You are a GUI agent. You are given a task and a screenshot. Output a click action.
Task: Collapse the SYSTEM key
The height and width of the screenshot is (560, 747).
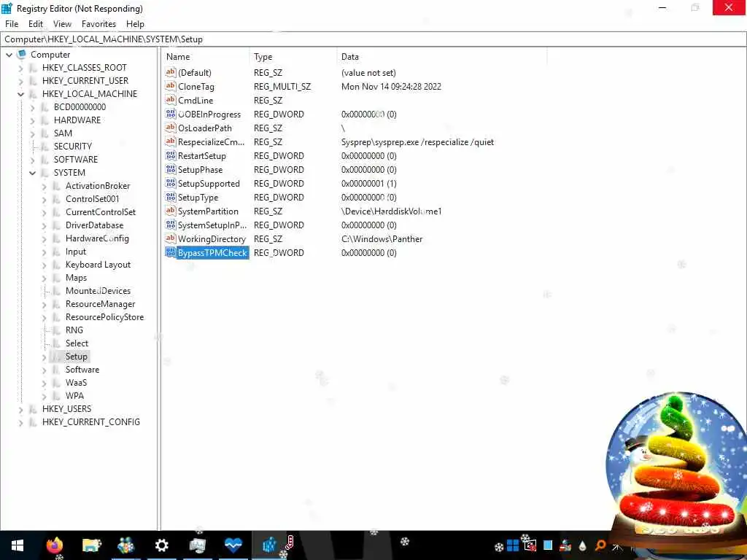pos(32,173)
